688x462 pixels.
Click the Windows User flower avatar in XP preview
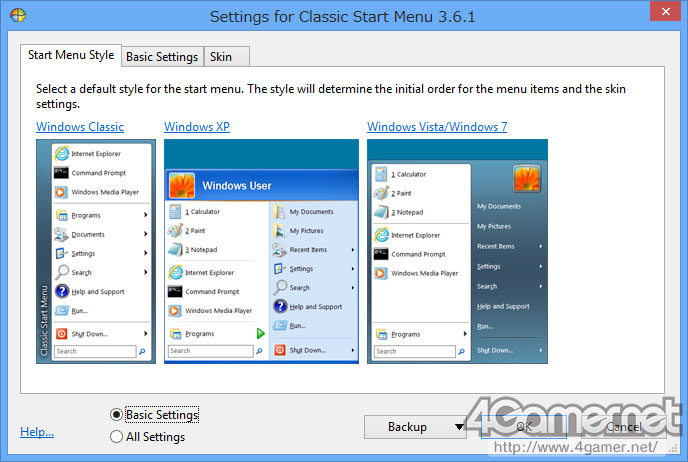click(182, 185)
